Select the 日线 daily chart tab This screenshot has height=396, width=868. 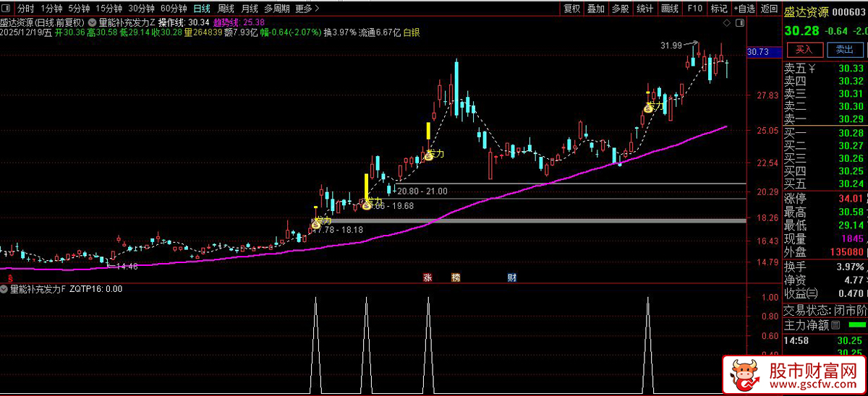tap(202, 9)
